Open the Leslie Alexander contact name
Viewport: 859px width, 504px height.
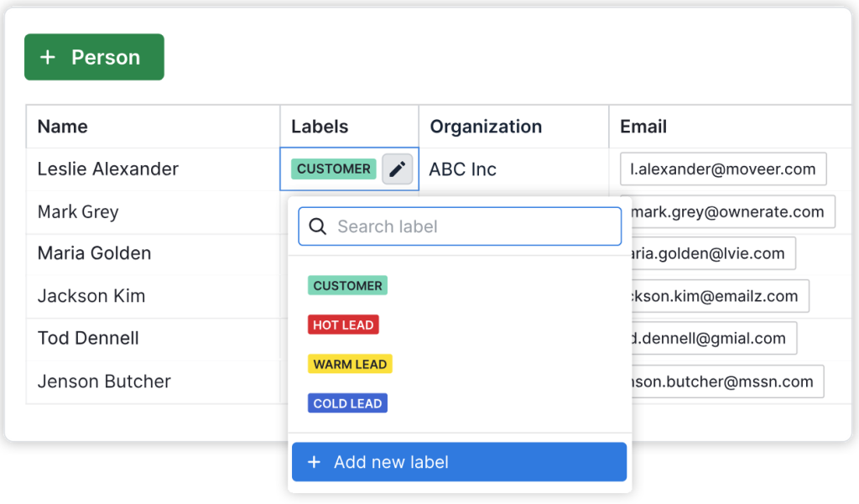tap(108, 169)
